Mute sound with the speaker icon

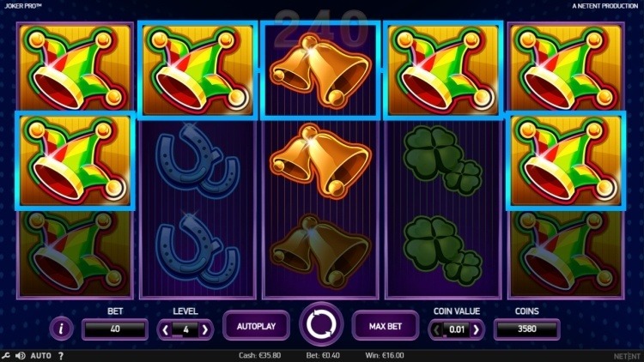(x=20, y=355)
